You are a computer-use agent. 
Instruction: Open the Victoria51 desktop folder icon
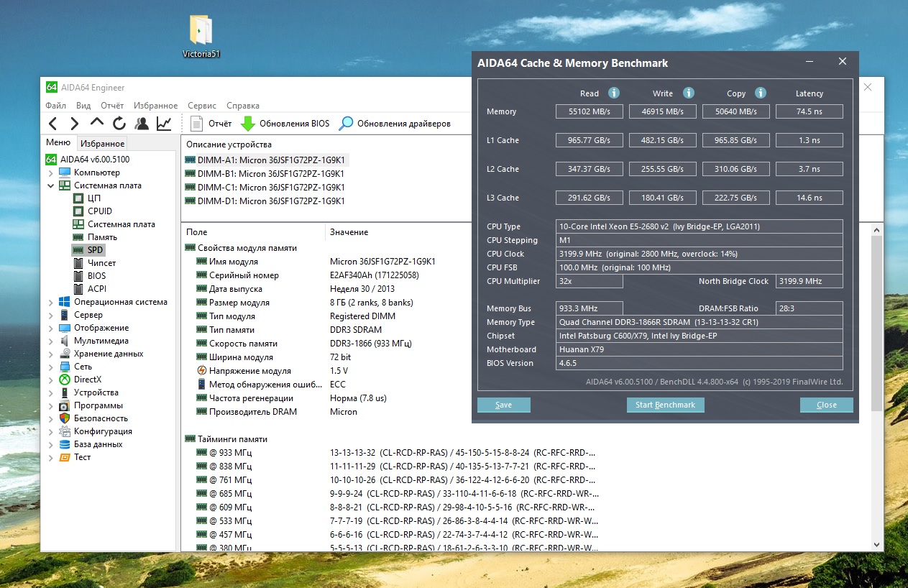(201, 36)
